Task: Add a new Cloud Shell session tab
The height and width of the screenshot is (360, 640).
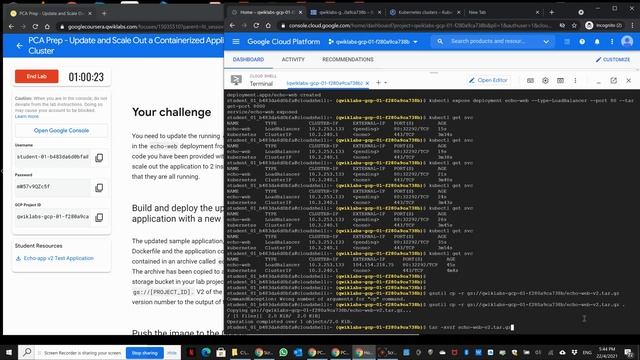Action: pos(378,83)
